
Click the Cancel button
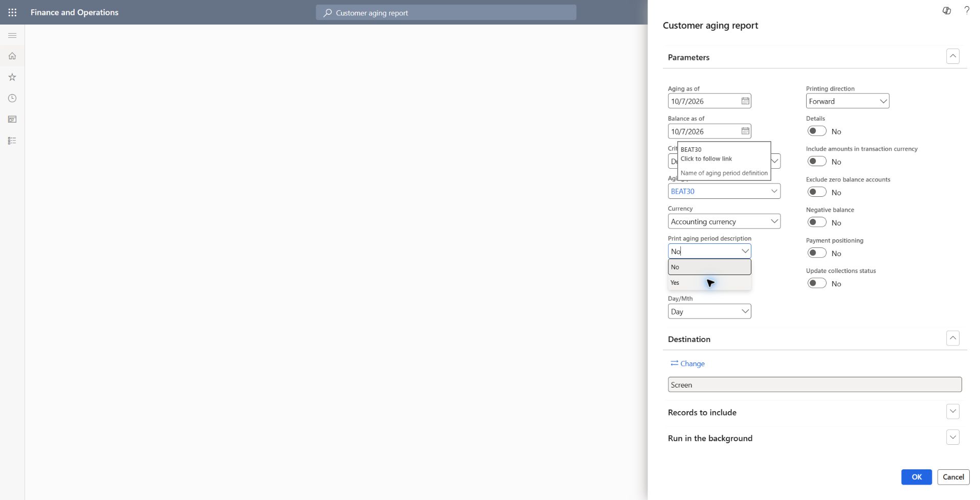(x=953, y=477)
